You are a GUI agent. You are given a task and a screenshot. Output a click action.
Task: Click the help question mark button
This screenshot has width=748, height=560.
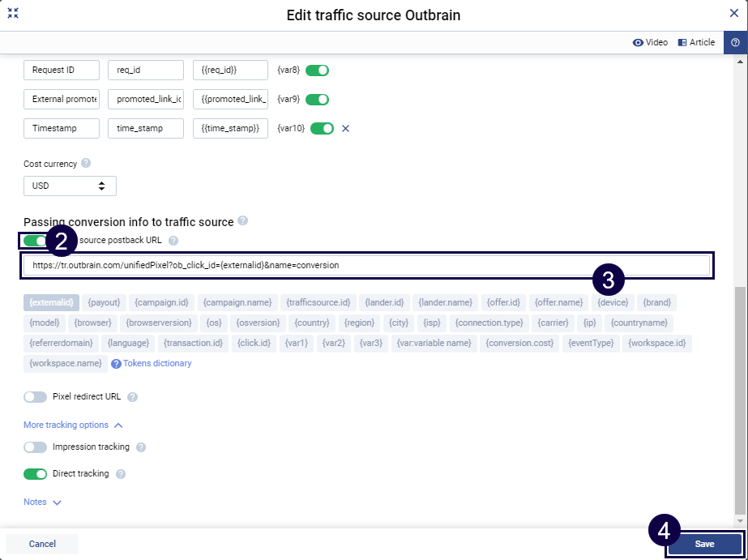pyautogui.click(x=735, y=43)
